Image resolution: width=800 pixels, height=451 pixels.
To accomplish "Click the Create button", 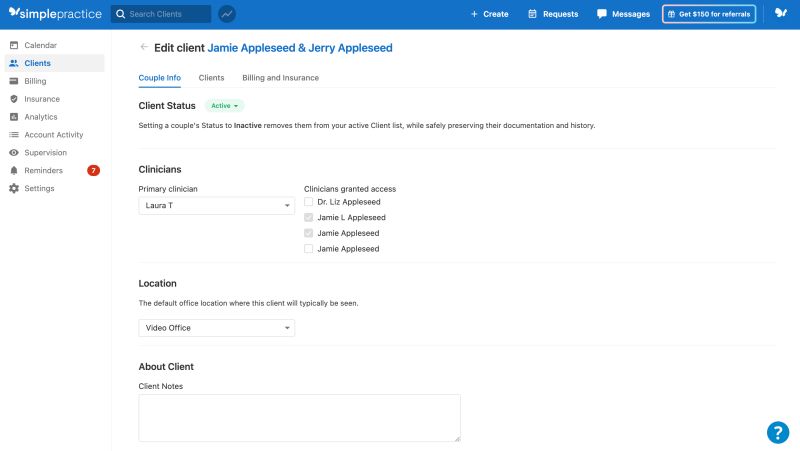I will pyautogui.click(x=489, y=14).
